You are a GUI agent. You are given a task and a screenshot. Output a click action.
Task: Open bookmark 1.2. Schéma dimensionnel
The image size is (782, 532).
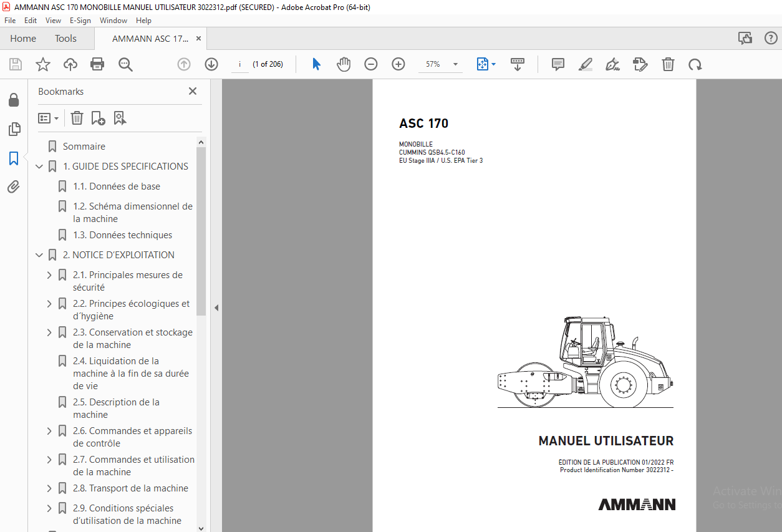click(x=133, y=213)
